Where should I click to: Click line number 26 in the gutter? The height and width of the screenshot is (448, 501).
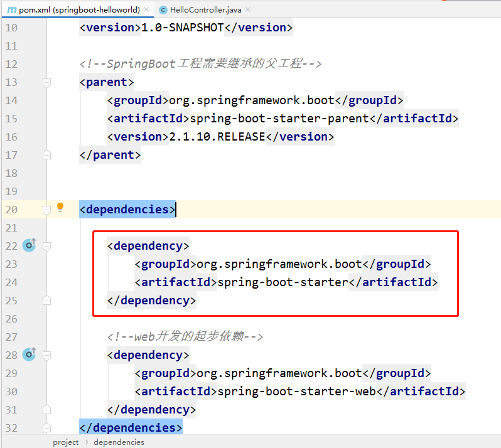[x=11, y=319]
